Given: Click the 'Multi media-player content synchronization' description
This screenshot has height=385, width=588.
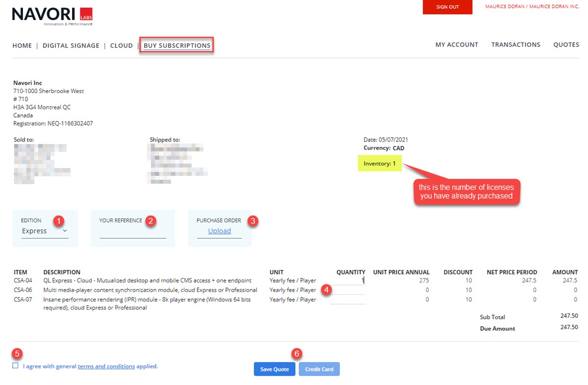Looking at the screenshot, I should (150, 290).
